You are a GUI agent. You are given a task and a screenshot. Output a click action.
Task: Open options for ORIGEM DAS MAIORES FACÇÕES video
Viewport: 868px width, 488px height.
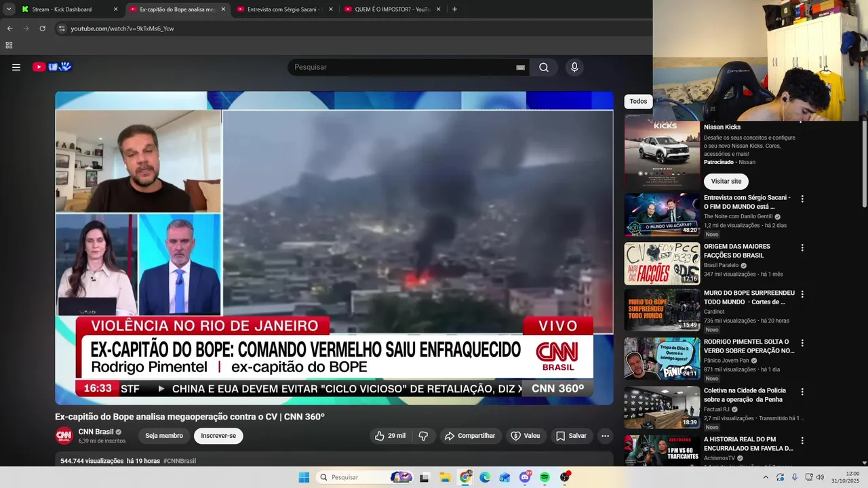tap(802, 248)
